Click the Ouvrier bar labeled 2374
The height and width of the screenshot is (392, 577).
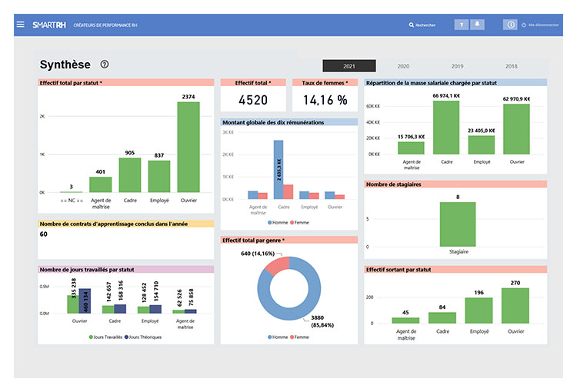188,147
